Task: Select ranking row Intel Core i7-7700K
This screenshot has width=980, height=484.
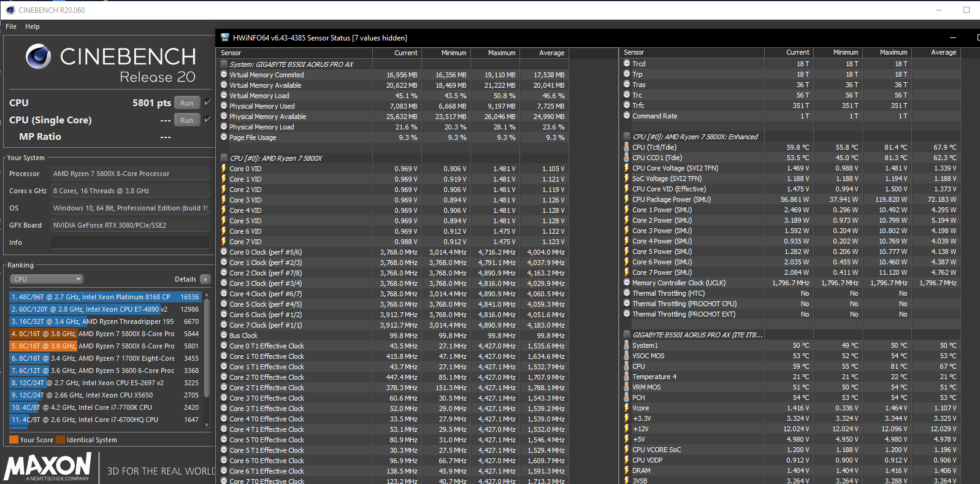Action: click(x=105, y=407)
